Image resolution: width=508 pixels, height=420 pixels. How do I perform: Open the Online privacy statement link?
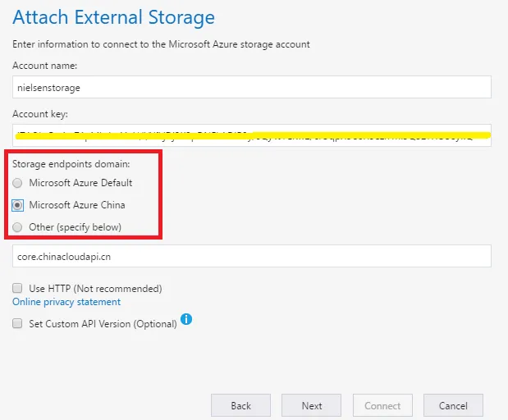pyautogui.click(x=66, y=302)
